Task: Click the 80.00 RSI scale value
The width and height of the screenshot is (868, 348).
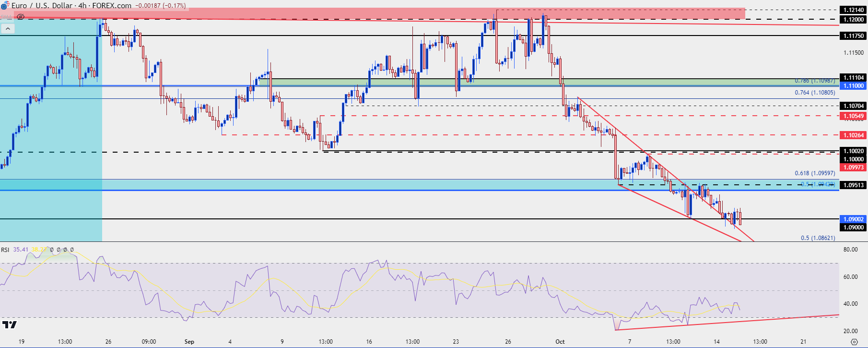Action: pyautogui.click(x=851, y=250)
